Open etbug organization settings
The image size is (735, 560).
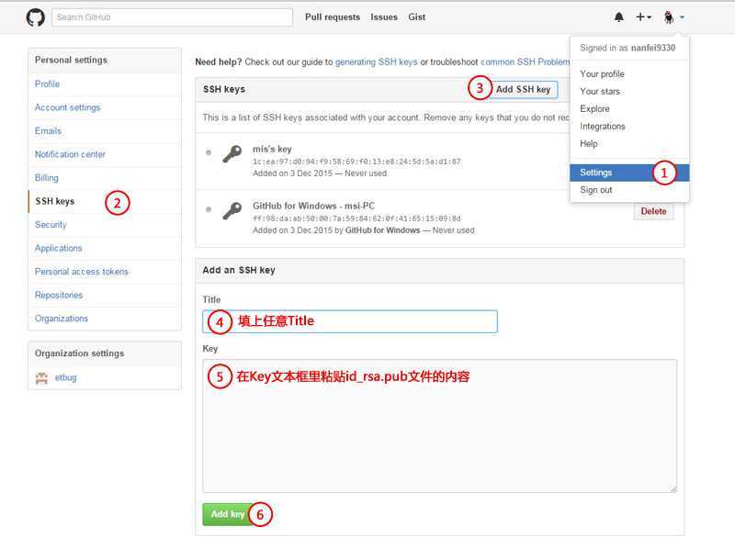click(65, 378)
